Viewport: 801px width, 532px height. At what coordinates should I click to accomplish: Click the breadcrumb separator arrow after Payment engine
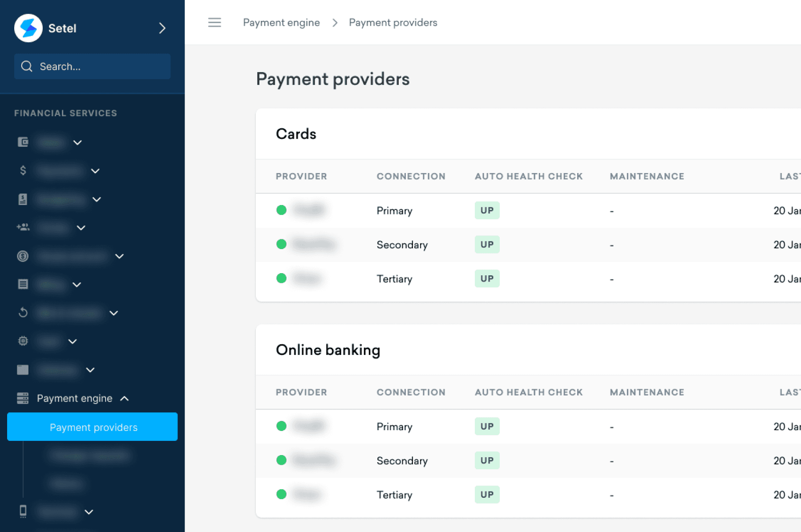click(x=335, y=23)
